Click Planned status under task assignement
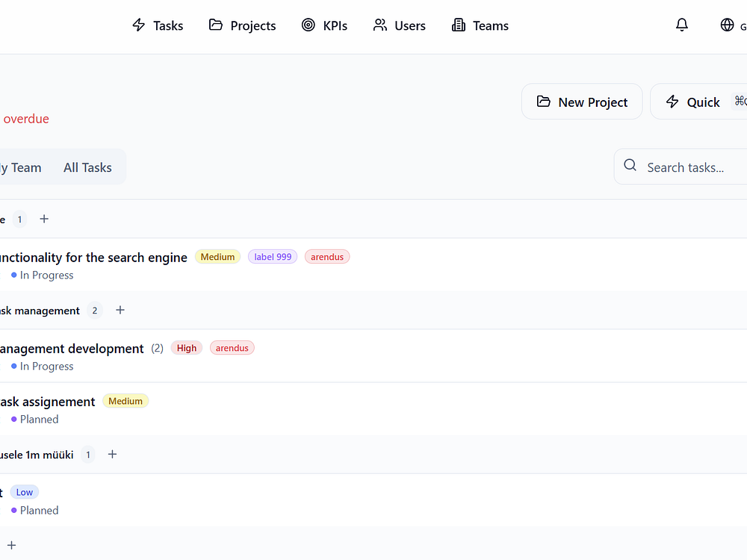 coord(35,420)
